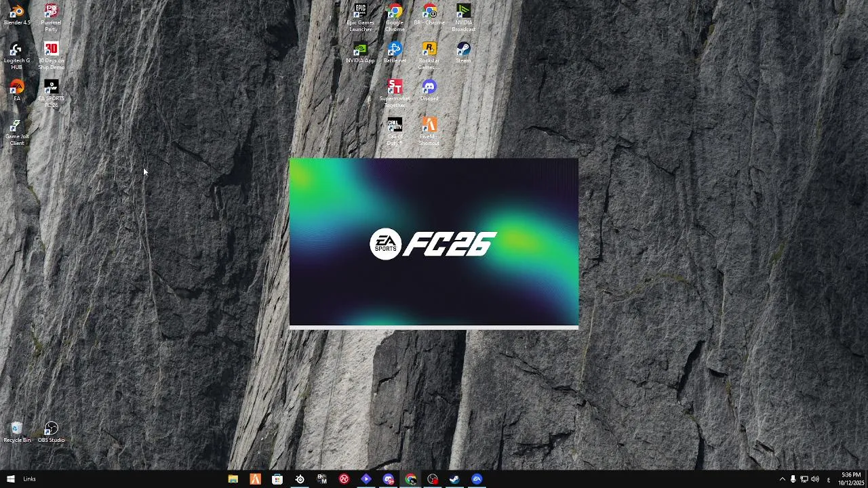Open File Explorer from the taskbar
This screenshot has height=488, width=868.
233,479
